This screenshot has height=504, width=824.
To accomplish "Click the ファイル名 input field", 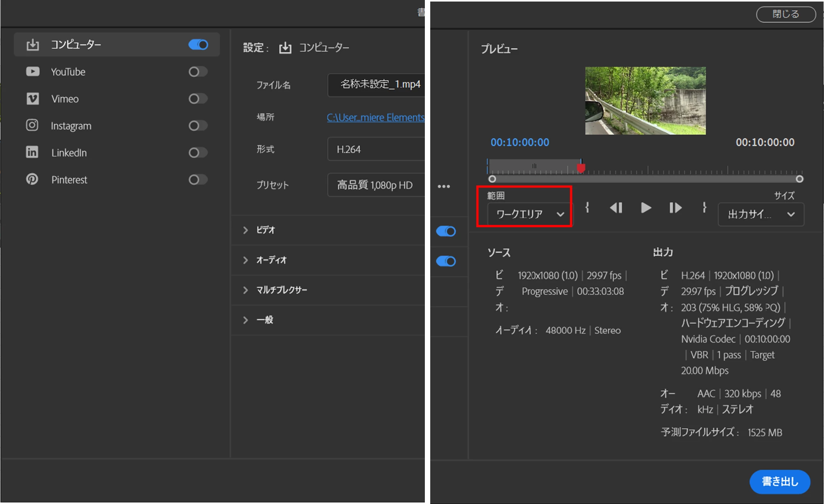I will 378,84.
